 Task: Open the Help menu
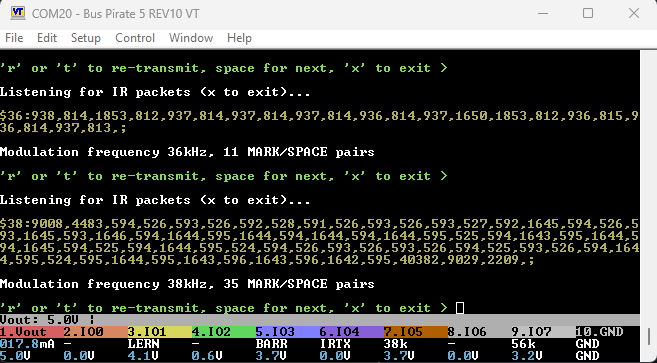tap(239, 38)
